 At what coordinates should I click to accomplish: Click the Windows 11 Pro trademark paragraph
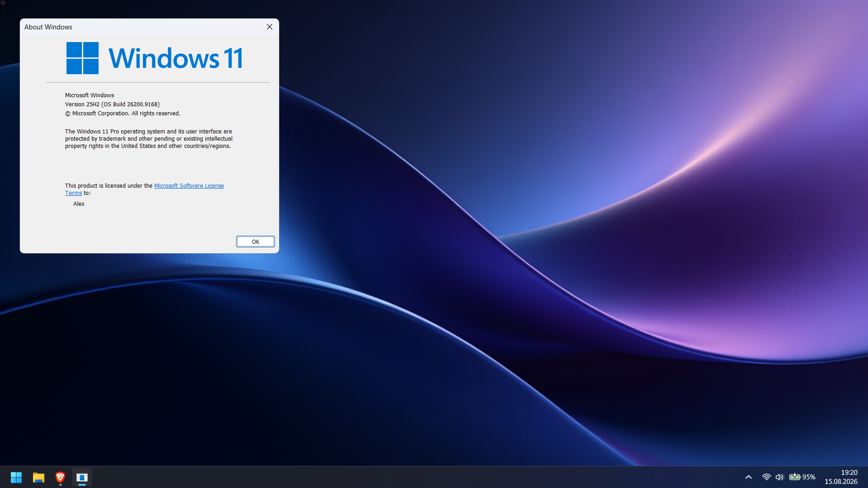[149, 139]
